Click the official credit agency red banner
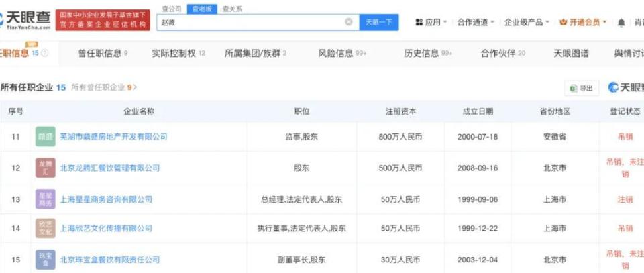Image resolution: width=644 pixels, height=273 pixels. coord(103,19)
